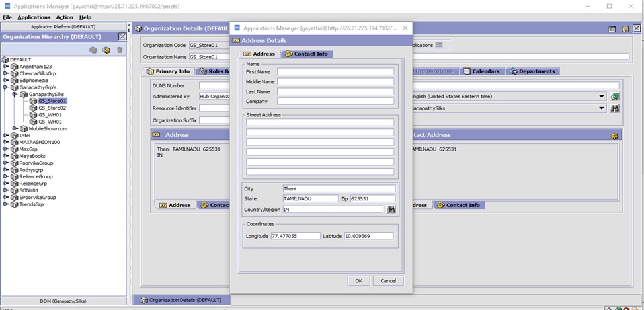This screenshot has height=310, width=644.
Task: Click the gear icon in Contact Address header
Action: tap(614, 135)
